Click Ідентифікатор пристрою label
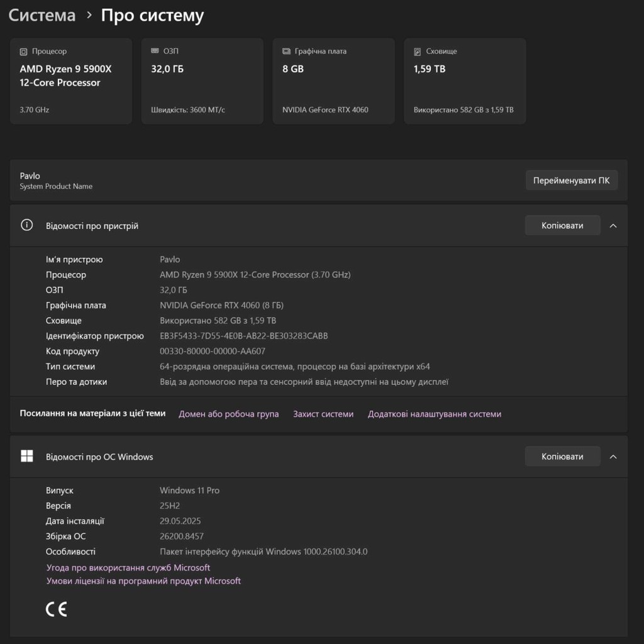 point(95,336)
